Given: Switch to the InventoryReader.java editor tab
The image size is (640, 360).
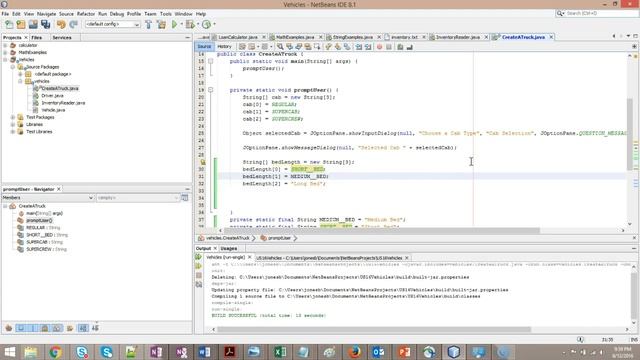Looking at the screenshot, I should point(457,37).
